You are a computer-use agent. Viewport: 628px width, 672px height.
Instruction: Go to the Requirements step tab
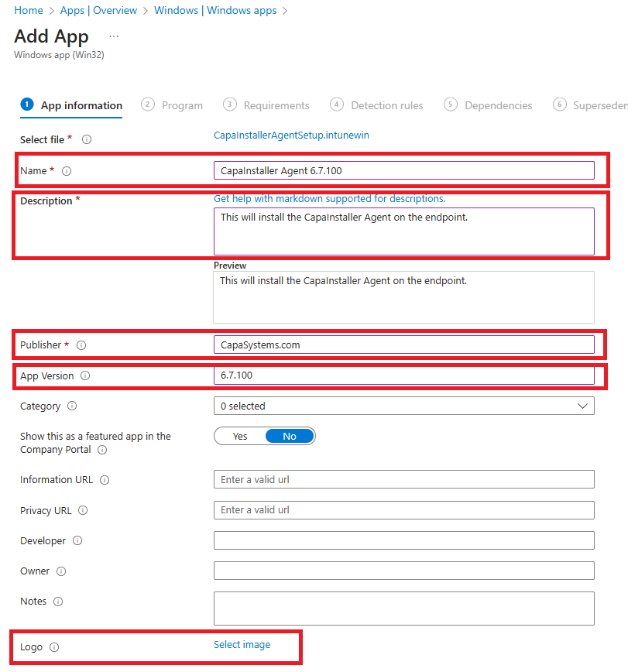click(x=266, y=105)
